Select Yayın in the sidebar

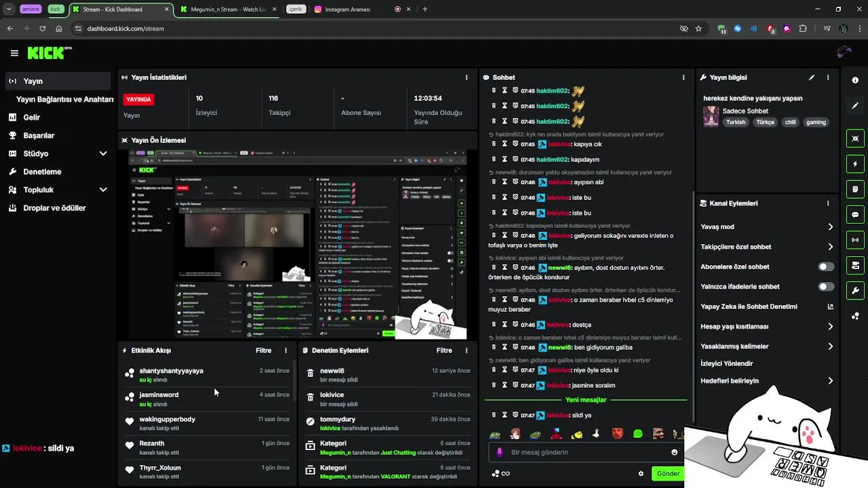(58, 81)
